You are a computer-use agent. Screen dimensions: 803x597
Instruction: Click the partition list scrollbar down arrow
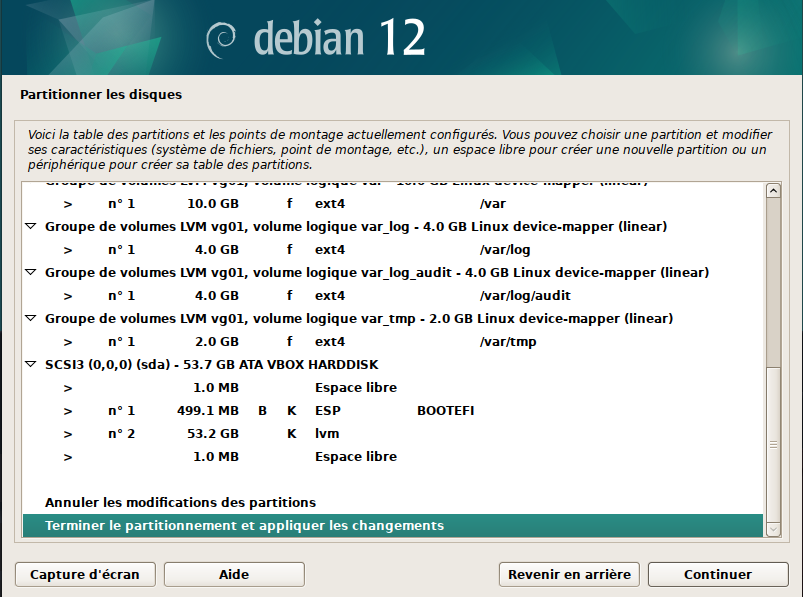(x=773, y=529)
